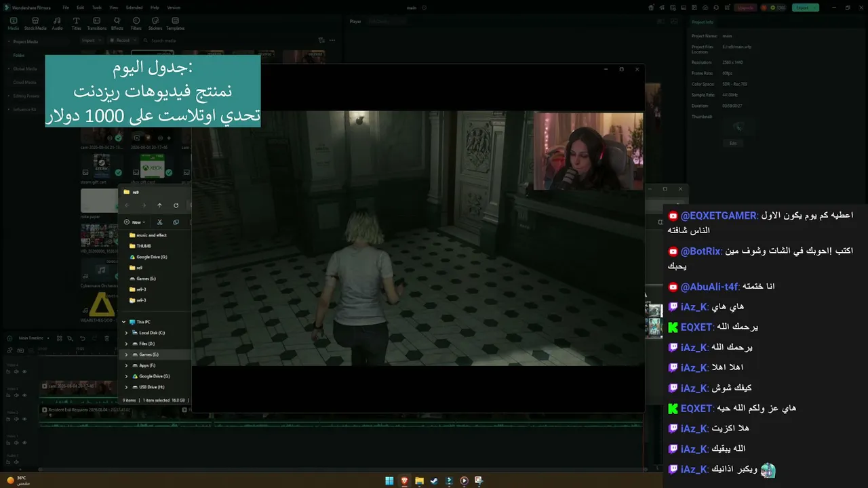Open File Explorer from the taskbar
This screenshot has width=868, height=488.
(419, 481)
